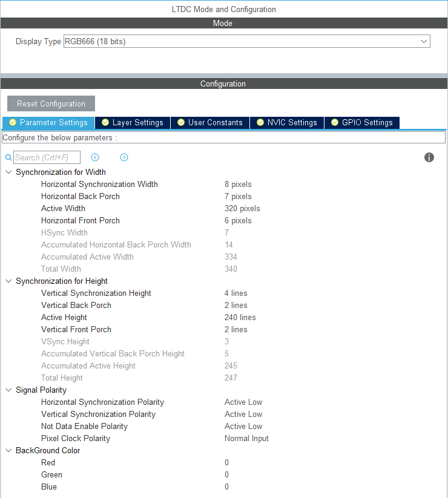This screenshot has height=498, width=448.
Task: Select Not Data Enable Polarity row label
Action: [x=84, y=426]
